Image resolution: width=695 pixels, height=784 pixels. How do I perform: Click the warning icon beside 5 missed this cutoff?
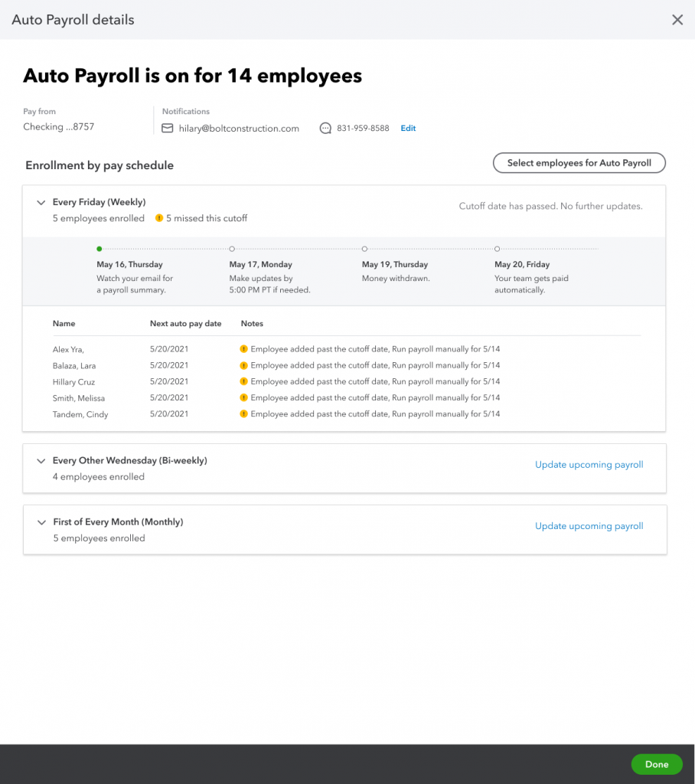[159, 218]
